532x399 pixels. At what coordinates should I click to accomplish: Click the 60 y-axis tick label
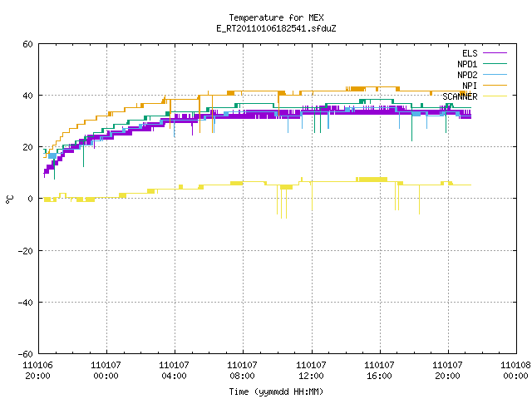tap(27, 44)
